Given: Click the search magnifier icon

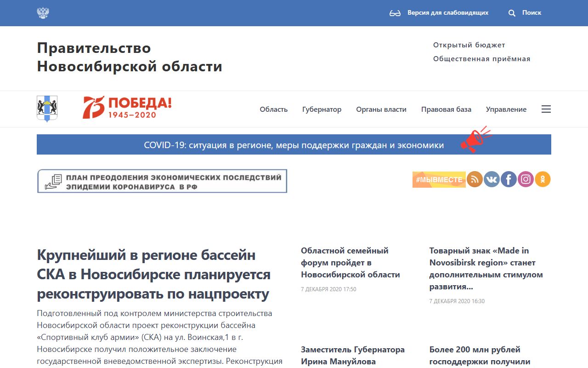Looking at the screenshot, I should 512,13.
